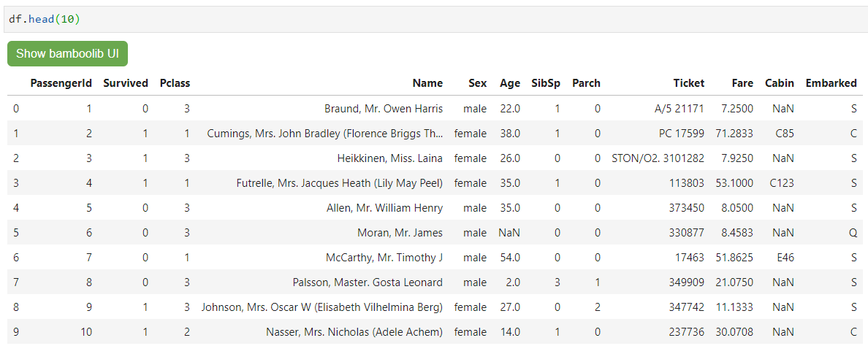Select the Nasser, Mrs. Nicholas name cell
This screenshot has height=354, width=868.
click(x=354, y=332)
